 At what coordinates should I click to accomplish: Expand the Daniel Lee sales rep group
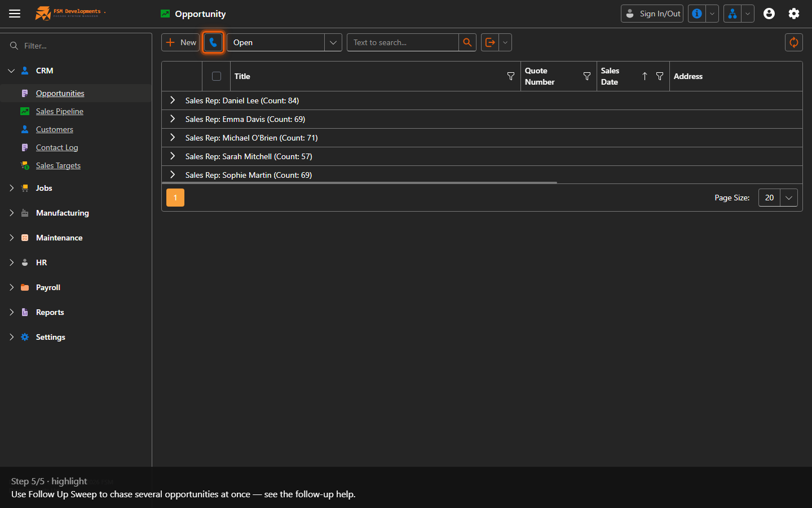click(173, 100)
